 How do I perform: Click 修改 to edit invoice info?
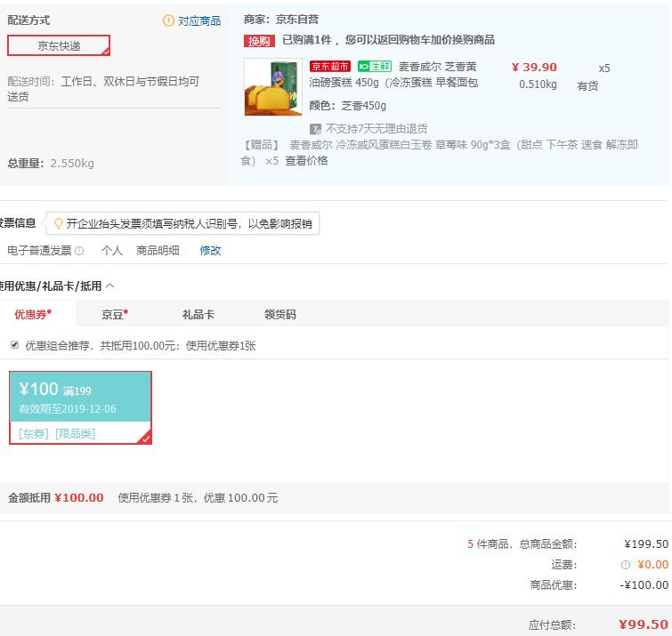pyautogui.click(x=210, y=251)
